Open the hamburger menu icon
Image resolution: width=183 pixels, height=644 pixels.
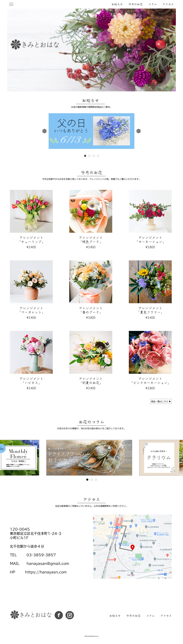click(11, 4)
